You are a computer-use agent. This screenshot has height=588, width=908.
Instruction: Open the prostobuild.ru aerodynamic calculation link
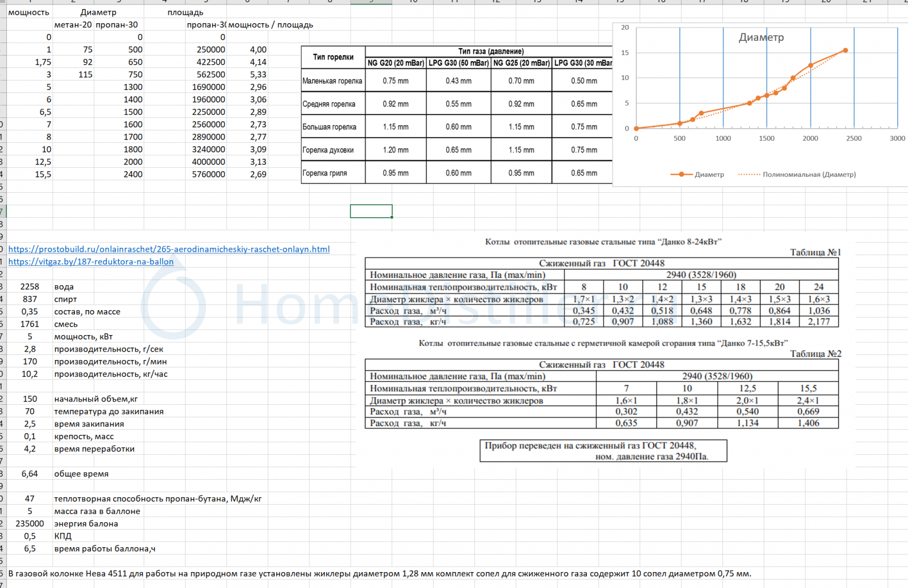[169, 249]
